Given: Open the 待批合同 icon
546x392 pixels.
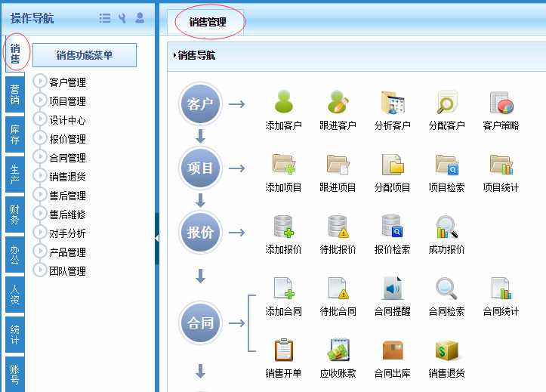Looking at the screenshot, I should [338, 289].
